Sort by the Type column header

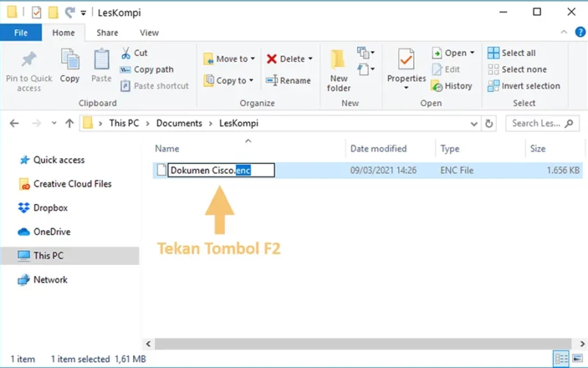(x=450, y=149)
